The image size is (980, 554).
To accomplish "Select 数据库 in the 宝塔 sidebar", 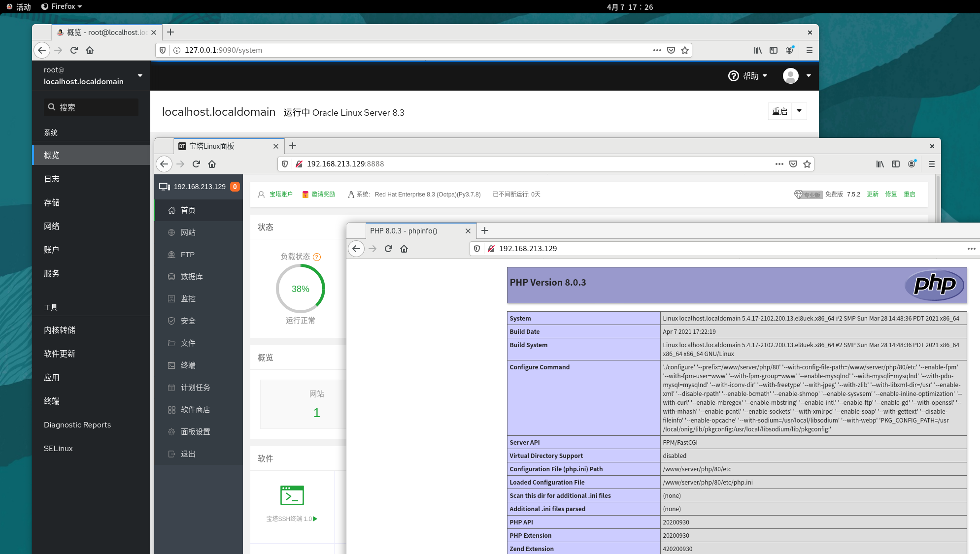I will 191,276.
